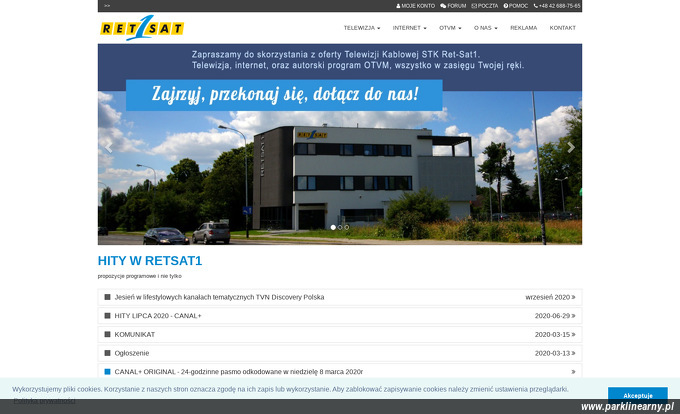This screenshot has width=680, height=414.
Task: Click the date text 2020-06-29
Action: click(552, 316)
